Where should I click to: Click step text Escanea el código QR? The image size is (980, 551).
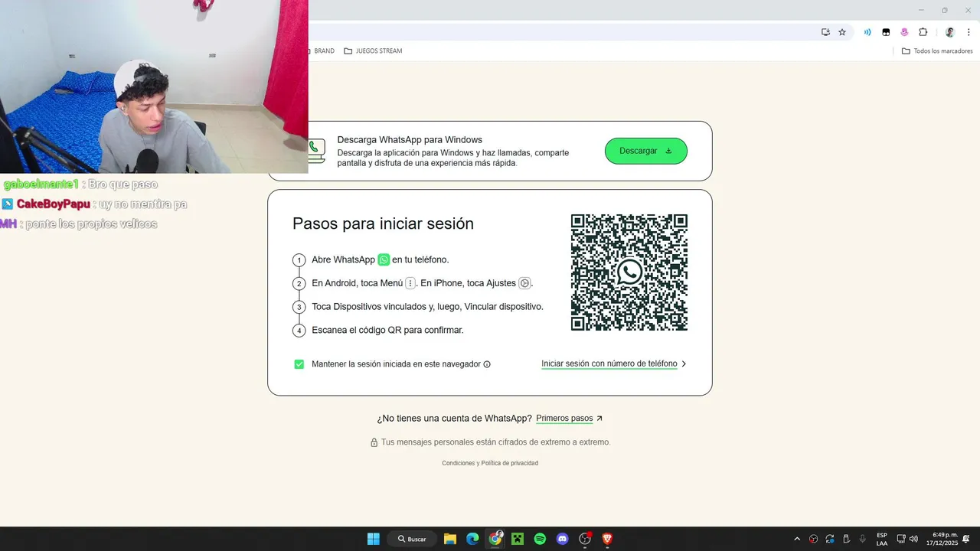[387, 330]
